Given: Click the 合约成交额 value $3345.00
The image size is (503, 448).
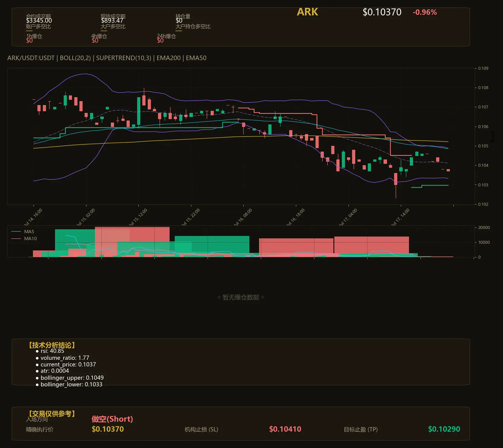Looking at the screenshot, I should [39, 21].
